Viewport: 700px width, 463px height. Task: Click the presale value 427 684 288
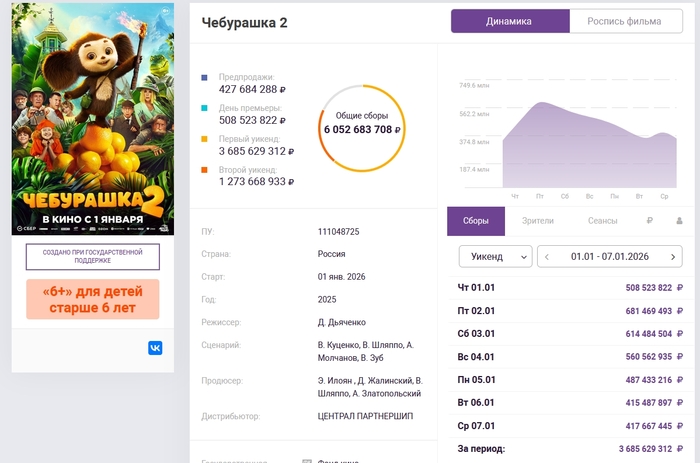click(252, 89)
